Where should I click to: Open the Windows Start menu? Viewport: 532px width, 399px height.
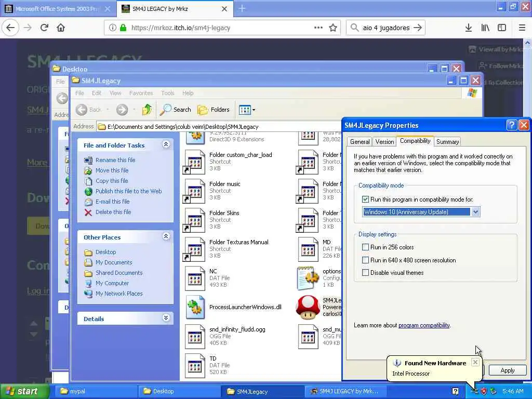tap(24, 391)
